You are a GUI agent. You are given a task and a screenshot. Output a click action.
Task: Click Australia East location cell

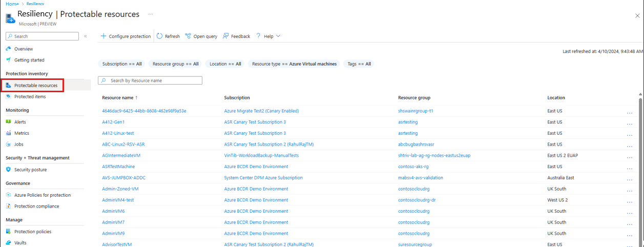pyautogui.click(x=562, y=178)
